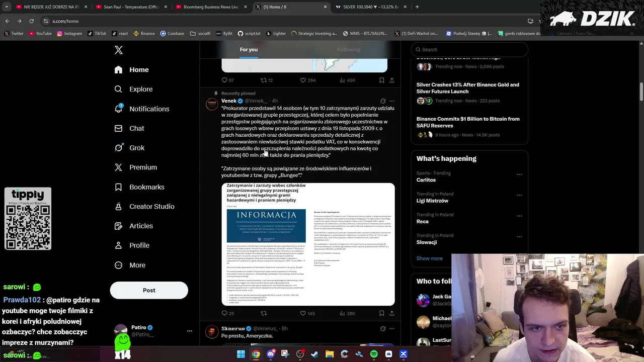Open a new browser tab
The height and width of the screenshot is (362, 644).
tap(417, 7)
